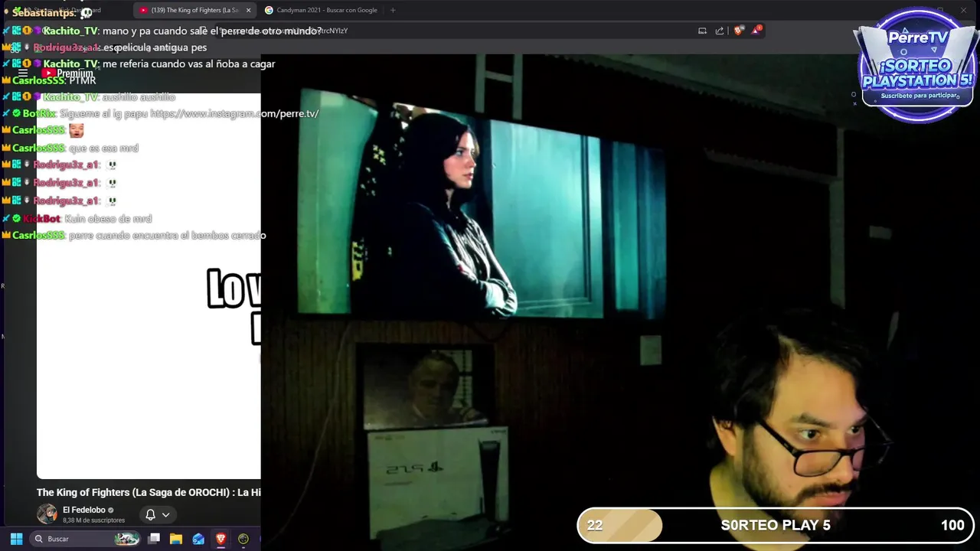
Task: Click the Brave browser taskbar icon
Action: coord(220,539)
